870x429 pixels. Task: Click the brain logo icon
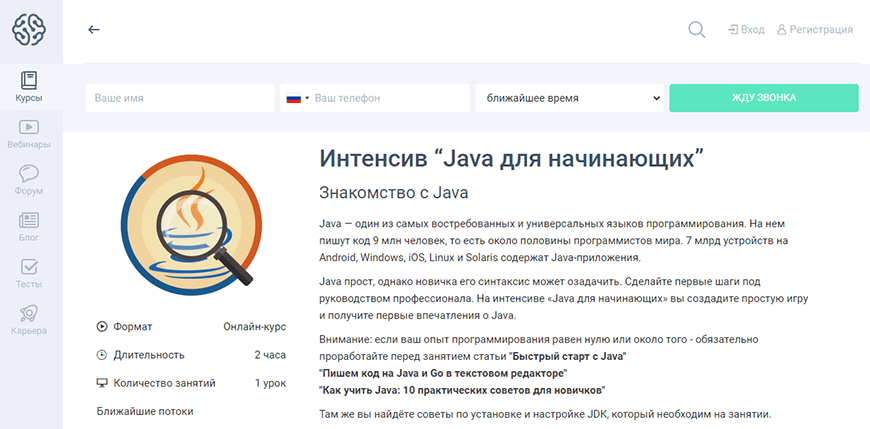[30, 30]
